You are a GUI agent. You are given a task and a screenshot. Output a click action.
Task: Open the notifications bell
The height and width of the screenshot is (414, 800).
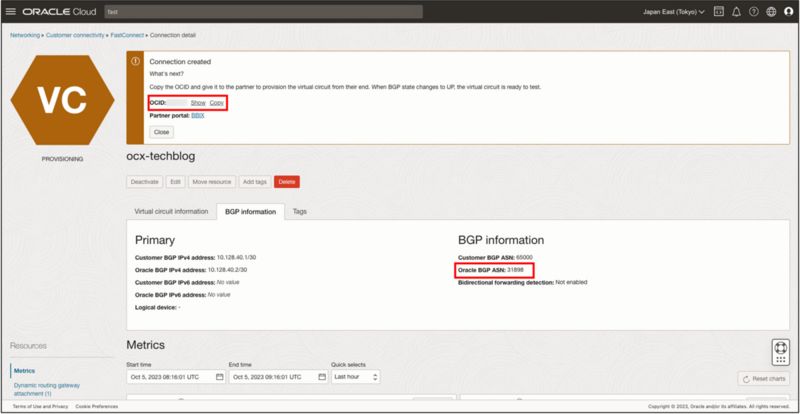[x=736, y=12]
